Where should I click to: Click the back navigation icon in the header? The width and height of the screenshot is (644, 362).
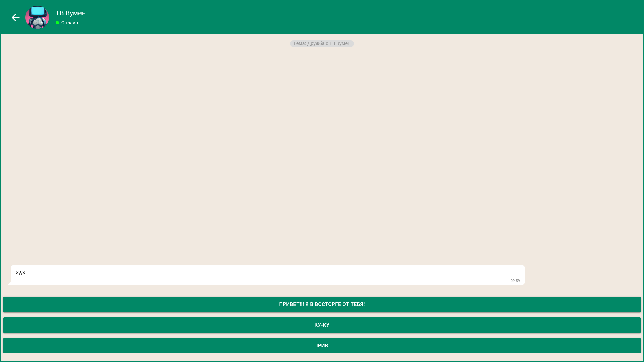pos(15,17)
